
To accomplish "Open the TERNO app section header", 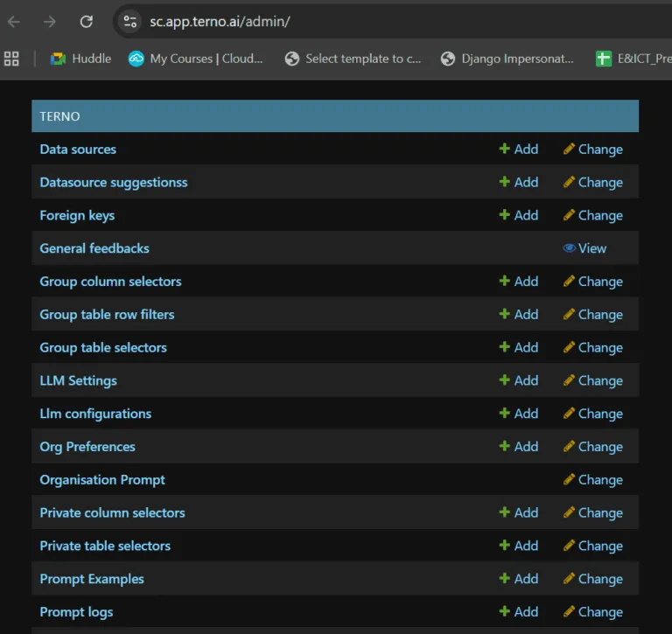I will click(59, 116).
